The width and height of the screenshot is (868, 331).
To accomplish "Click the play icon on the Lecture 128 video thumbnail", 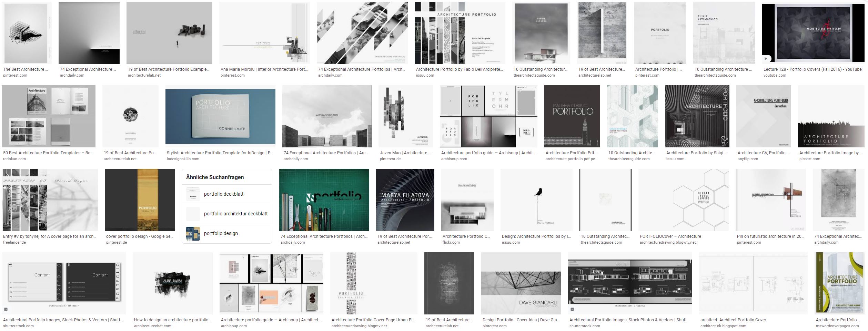I will tap(766, 59).
